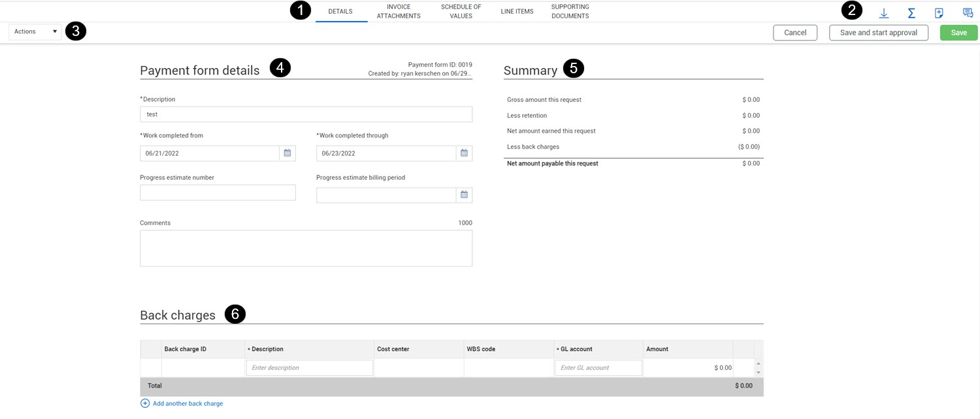Viewport: 980px width, 419px height.
Task: Click the plus icon to add back charge
Action: (145, 403)
